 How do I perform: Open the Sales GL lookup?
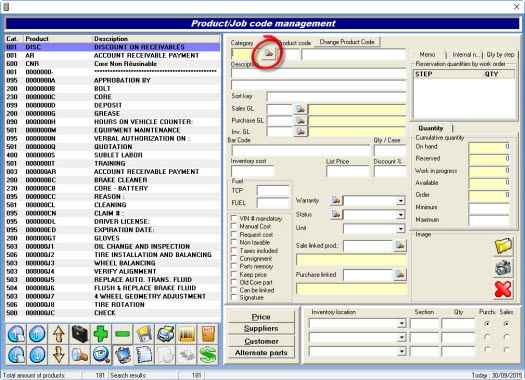(x=300, y=109)
